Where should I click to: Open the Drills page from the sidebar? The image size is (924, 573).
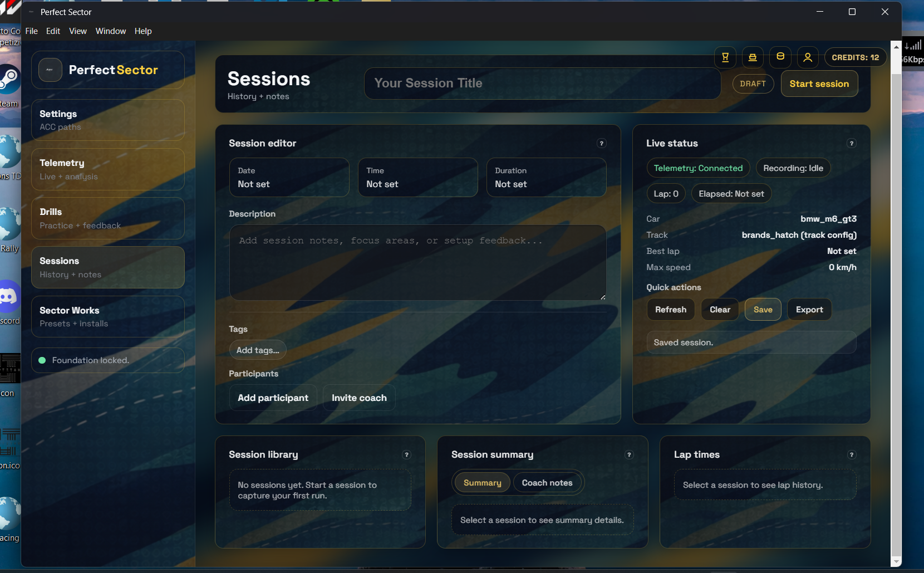(108, 218)
